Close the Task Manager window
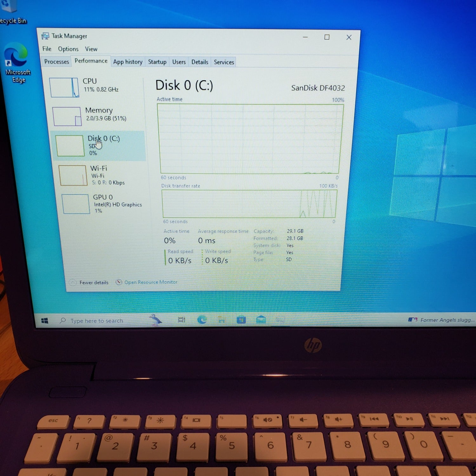 tap(349, 37)
